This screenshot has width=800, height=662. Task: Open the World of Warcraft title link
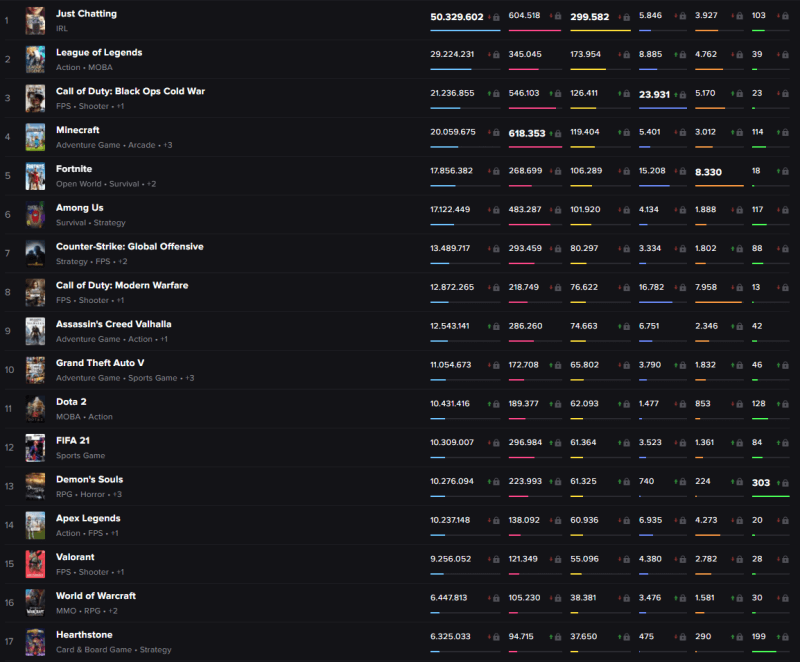[96, 596]
